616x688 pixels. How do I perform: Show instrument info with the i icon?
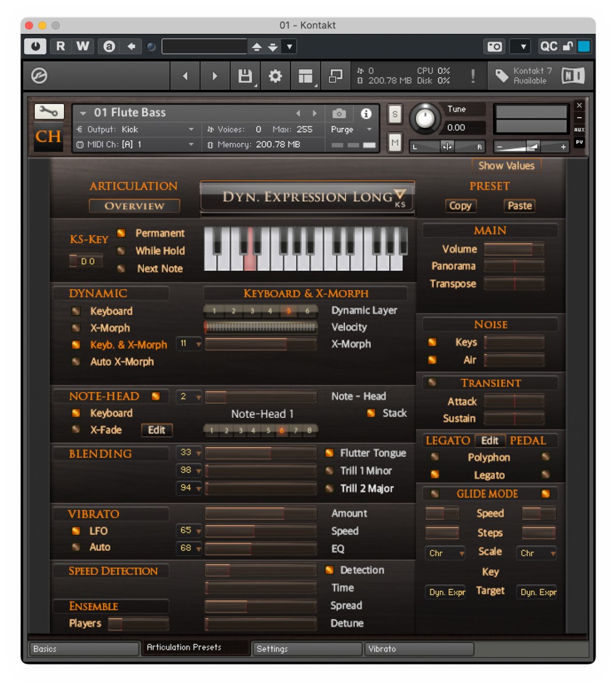coord(366,114)
